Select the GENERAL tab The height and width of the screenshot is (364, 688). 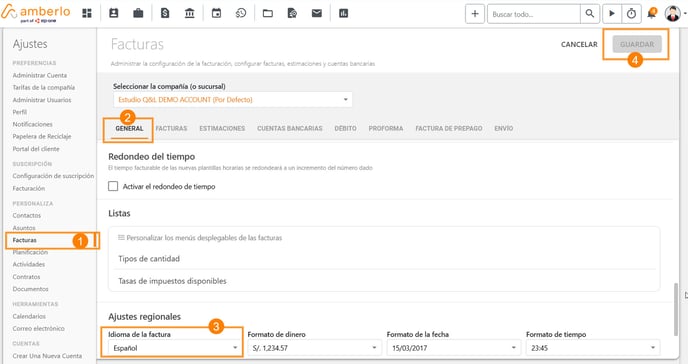[x=129, y=128]
